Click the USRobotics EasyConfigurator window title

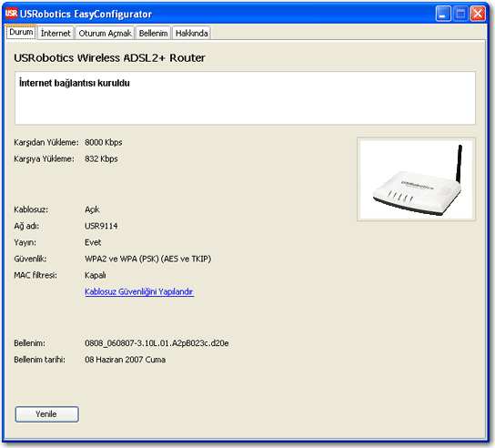86,14
